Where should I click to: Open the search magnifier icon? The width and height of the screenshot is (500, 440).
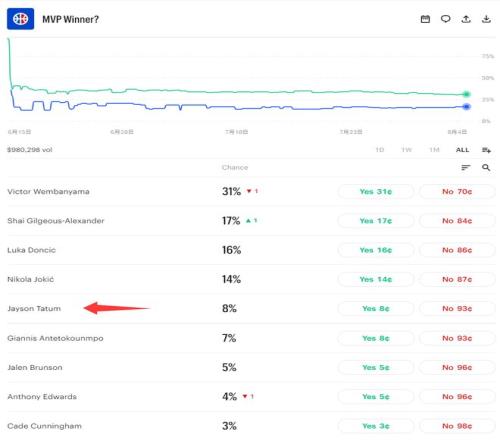point(486,167)
